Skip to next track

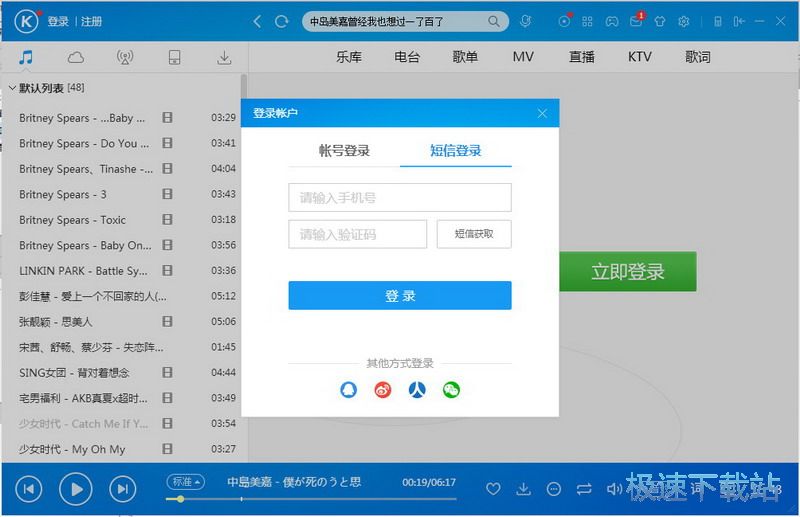coord(122,489)
